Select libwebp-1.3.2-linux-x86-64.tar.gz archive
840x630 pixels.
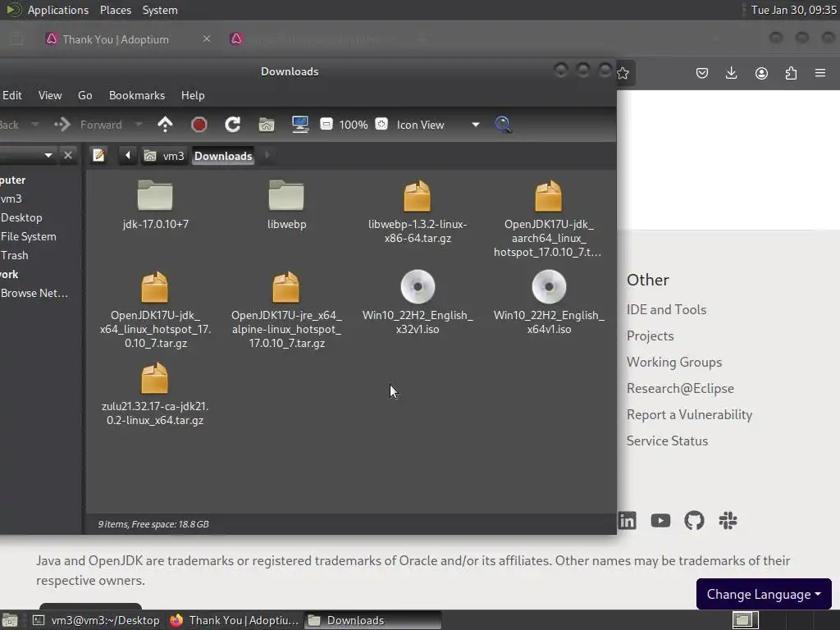point(418,196)
